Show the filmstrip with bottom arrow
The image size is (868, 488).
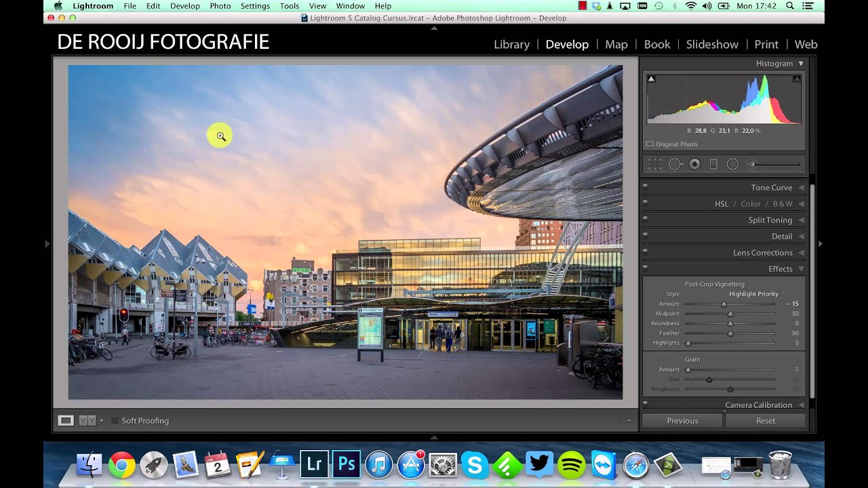[x=434, y=437]
